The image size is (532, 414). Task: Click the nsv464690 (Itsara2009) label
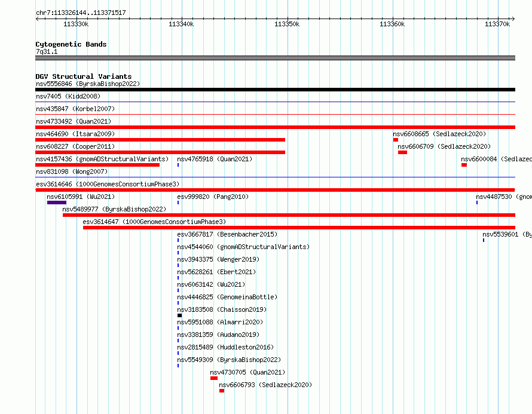(75, 134)
